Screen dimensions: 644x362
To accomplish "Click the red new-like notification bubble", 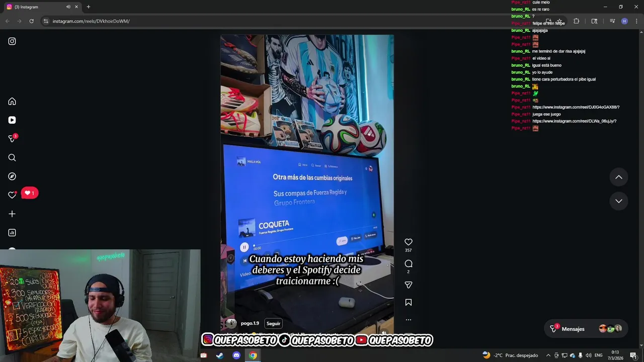I will point(30,193).
